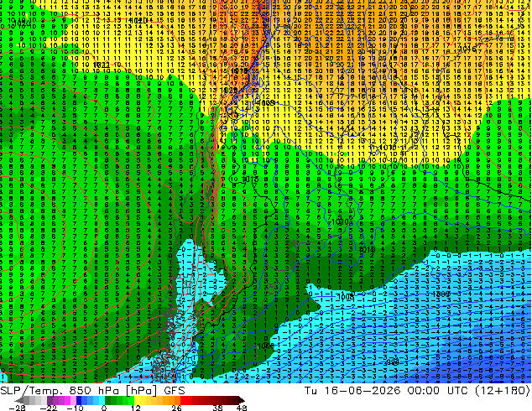Click the yellow swatch above the 12 label

click(x=137, y=400)
